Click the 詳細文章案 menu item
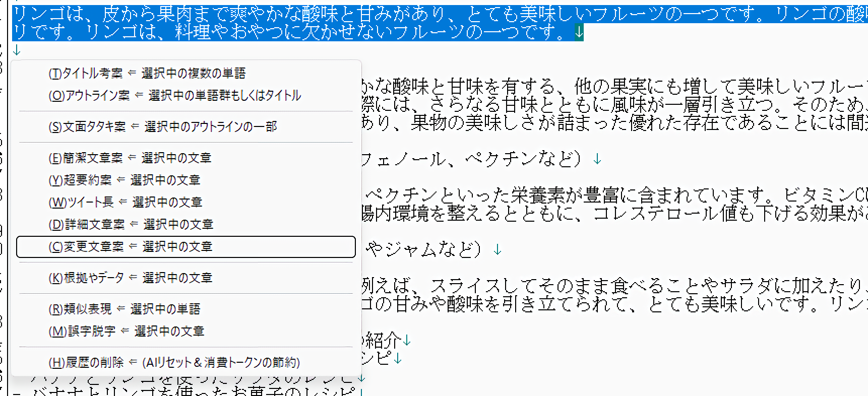Screen dimensions: 868x396 [131, 225]
